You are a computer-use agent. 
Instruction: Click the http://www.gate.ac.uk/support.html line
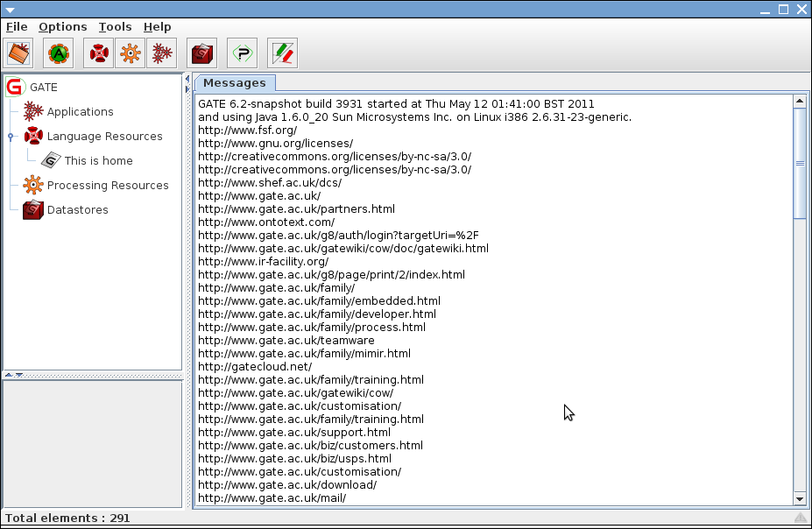(x=294, y=433)
